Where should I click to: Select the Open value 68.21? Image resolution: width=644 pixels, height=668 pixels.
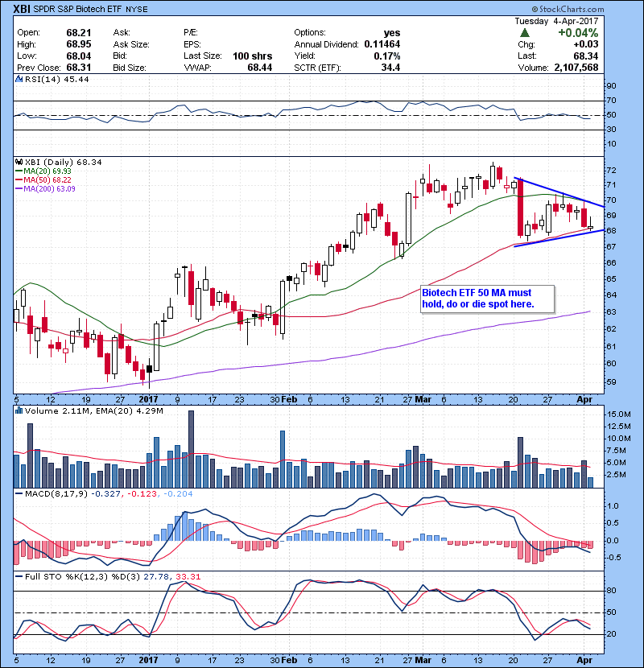tap(79, 33)
